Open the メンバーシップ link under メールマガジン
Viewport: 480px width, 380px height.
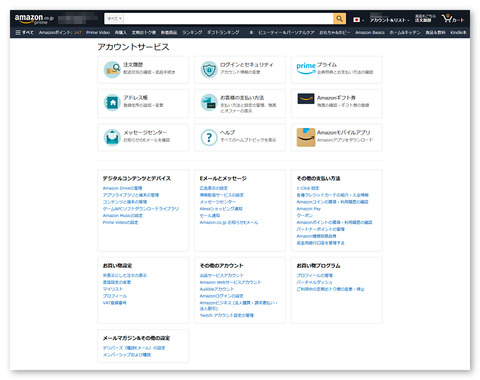[127, 355]
